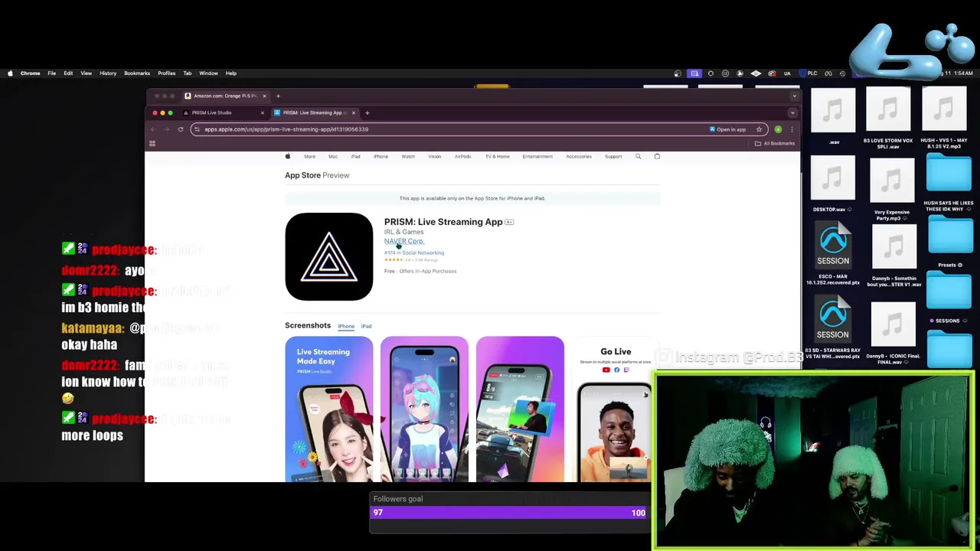
Task: View site information icon in address bar
Action: (x=198, y=129)
